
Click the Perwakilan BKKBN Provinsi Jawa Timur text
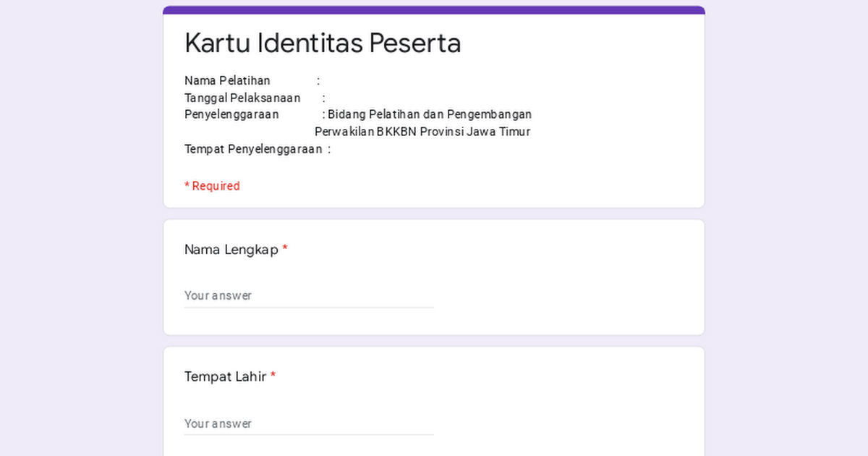click(x=422, y=132)
